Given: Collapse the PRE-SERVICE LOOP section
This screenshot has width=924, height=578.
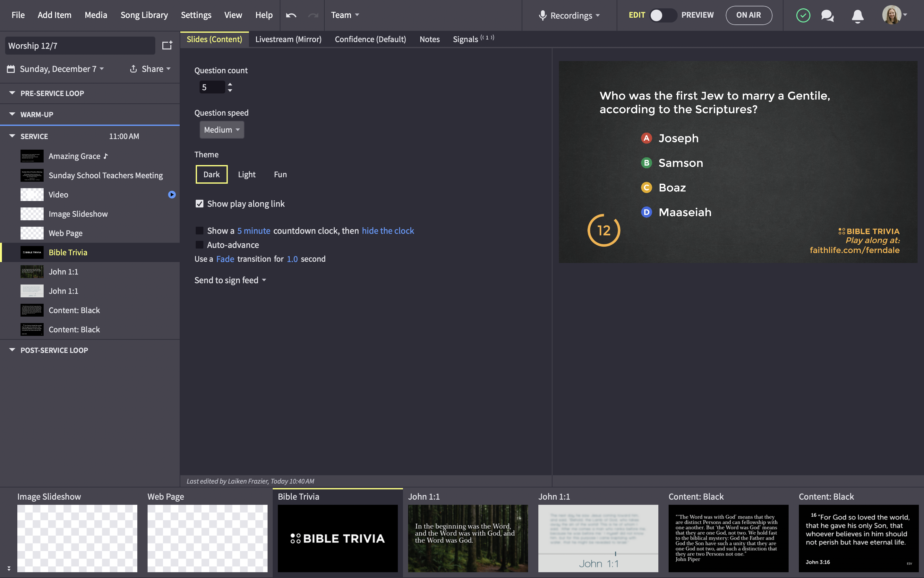Looking at the screenshot, I should pyautogui.click(x=12, y=93).
